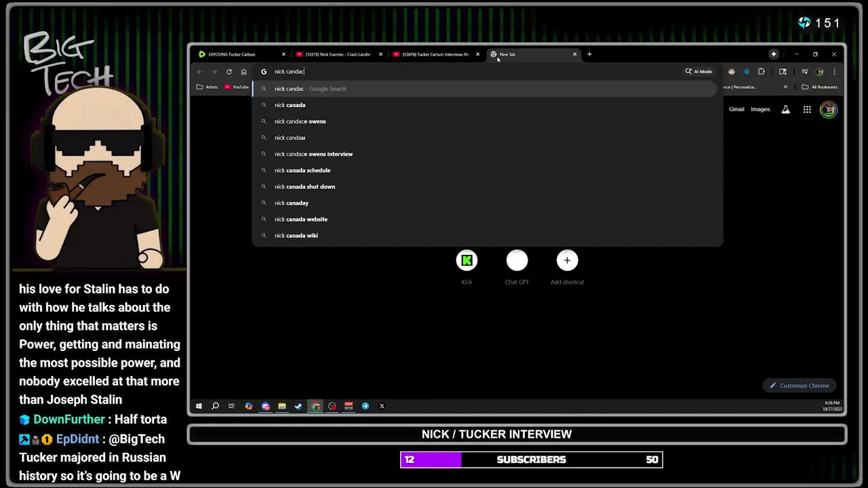Click the Chrome icon in the taskbar
Image resolution: width=868 pixels, height=488 pixels.
coord(315,406)
